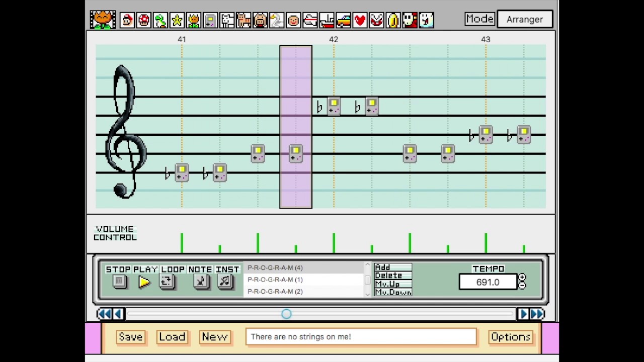Screen dimensions: 644x362
Task: Move the song up with Mv.Up
Action: 393,284
